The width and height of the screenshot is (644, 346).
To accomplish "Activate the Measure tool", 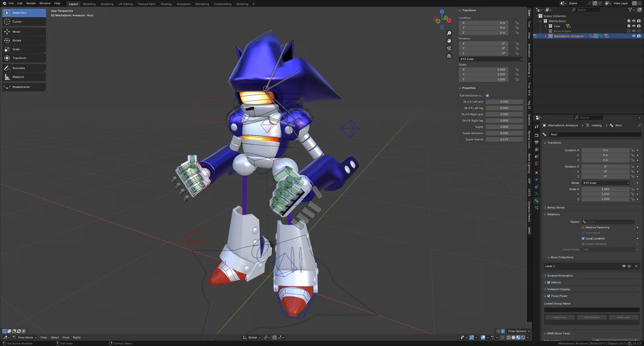I will click(24, 77).
